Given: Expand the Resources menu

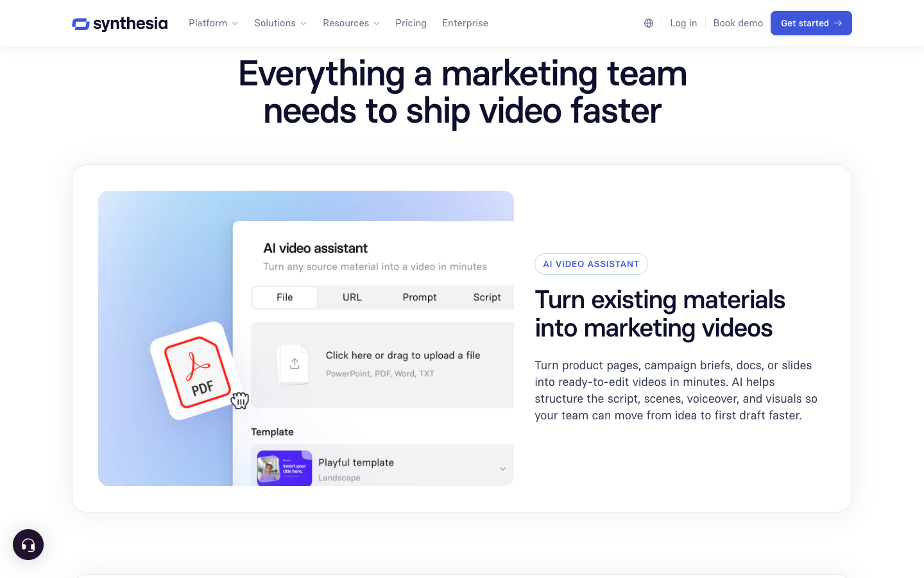Looking at the screenshot, I should 352,23.
